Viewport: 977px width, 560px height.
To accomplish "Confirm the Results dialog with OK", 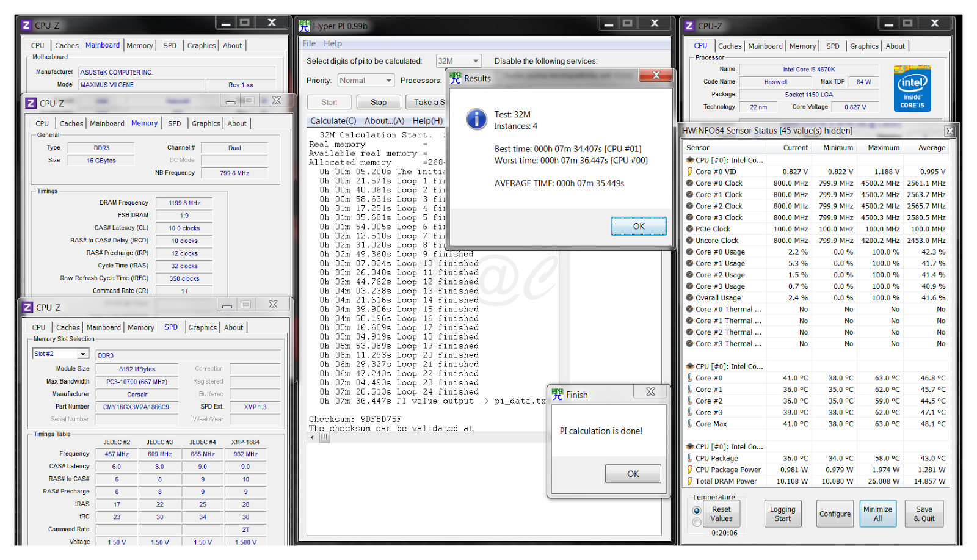I will pos(639,226).
